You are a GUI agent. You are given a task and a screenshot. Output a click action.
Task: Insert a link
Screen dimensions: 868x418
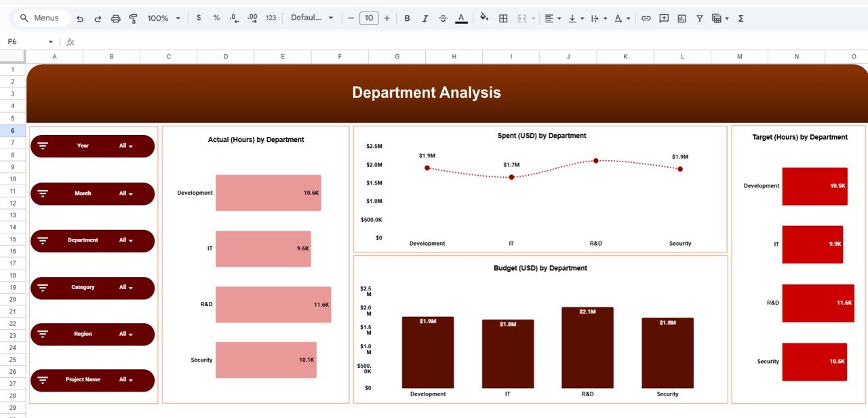coord(646,18)
